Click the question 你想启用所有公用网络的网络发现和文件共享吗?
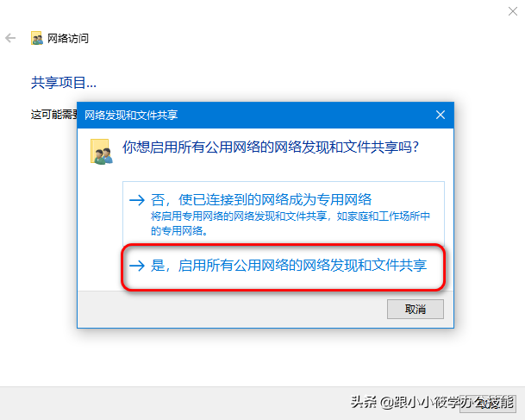This screenshot has width=525, height=420. (271, 147)
